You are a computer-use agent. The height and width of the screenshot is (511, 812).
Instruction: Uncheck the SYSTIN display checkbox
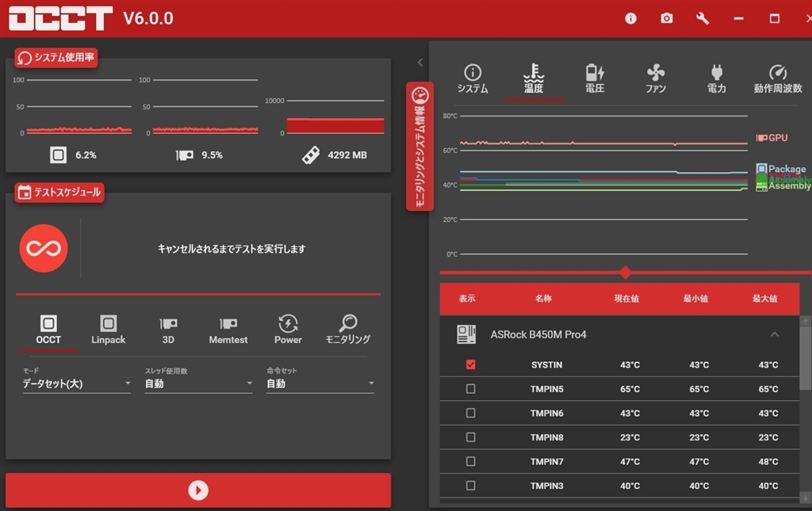click(x=471, y=364)
